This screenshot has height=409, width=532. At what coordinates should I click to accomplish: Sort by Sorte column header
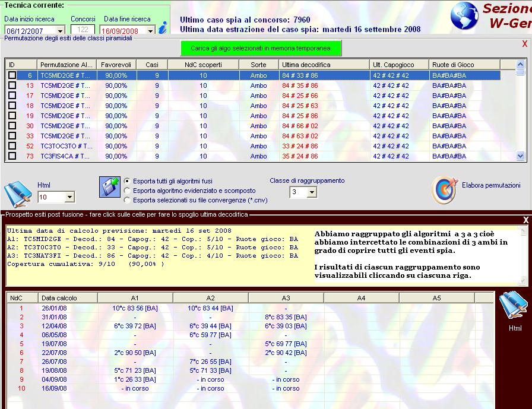259,65
